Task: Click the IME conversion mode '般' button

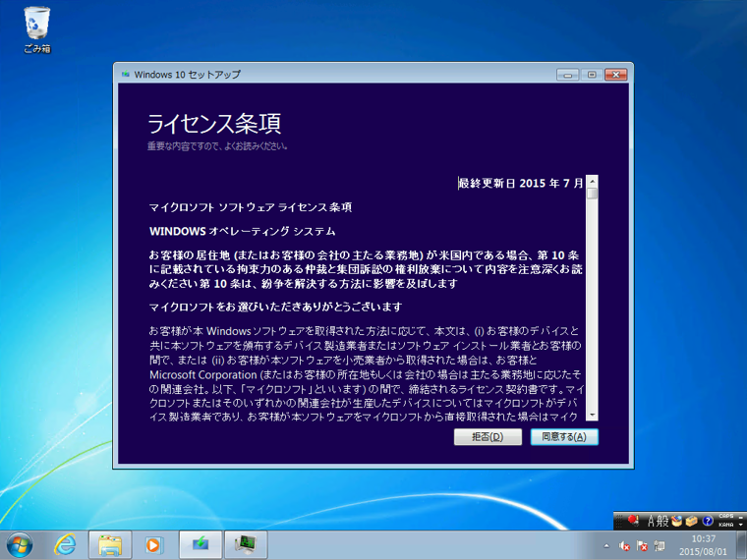Action: coord(662,521)
